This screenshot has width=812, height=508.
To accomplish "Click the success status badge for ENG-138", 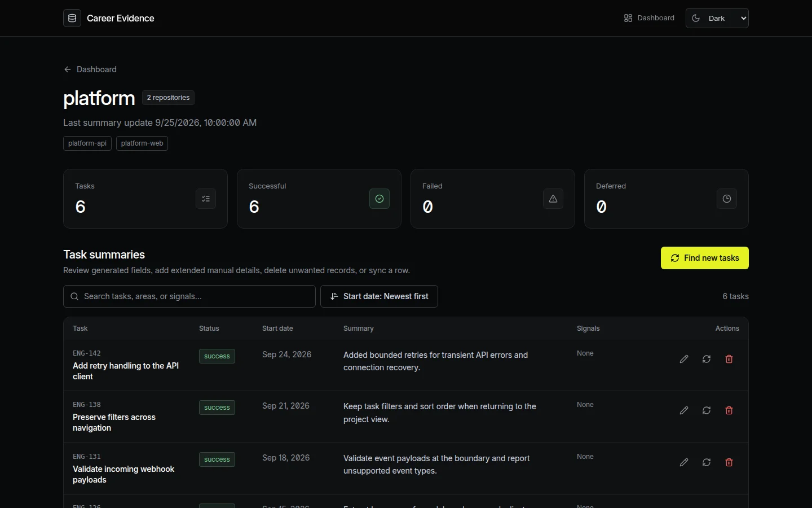I will coord(217,408).
